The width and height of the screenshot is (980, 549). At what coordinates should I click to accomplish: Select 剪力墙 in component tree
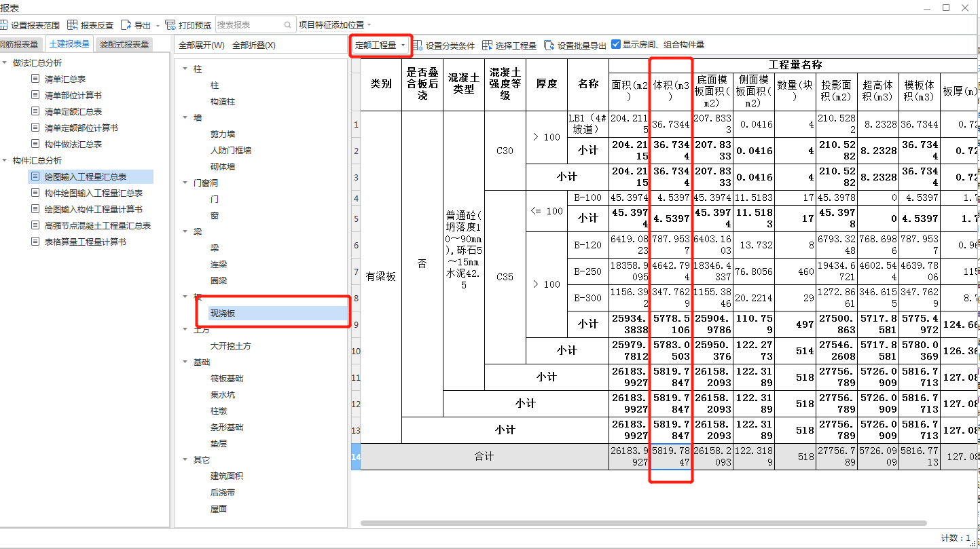pyautogui.click(x=223, y=134)
